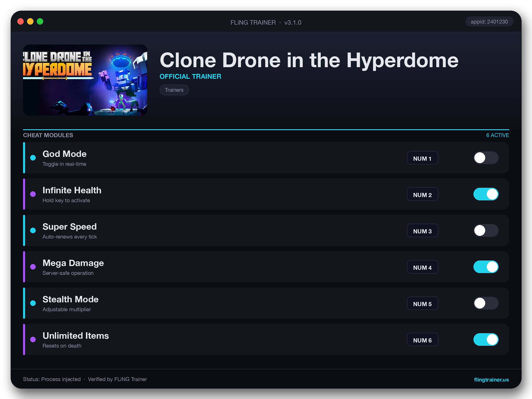Click the 'Hold key to activate' description
Screen dimensions: 532x399
(x=66, y=200)
